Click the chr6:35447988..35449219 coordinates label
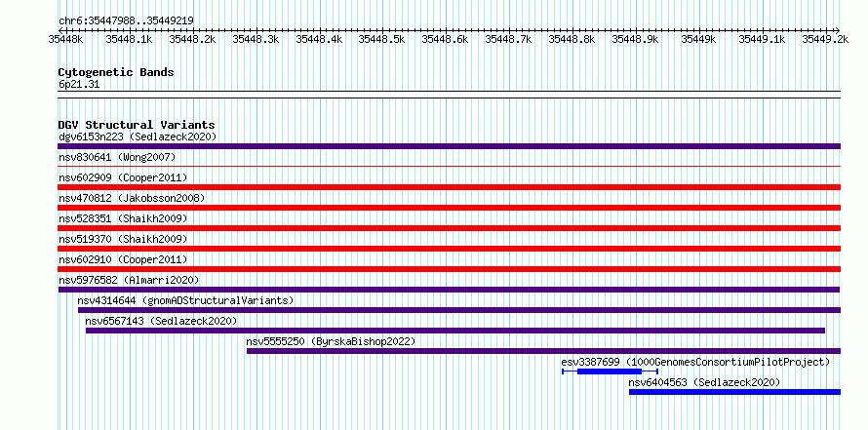Screen dimensions: 868x430 tap(126, 20)
